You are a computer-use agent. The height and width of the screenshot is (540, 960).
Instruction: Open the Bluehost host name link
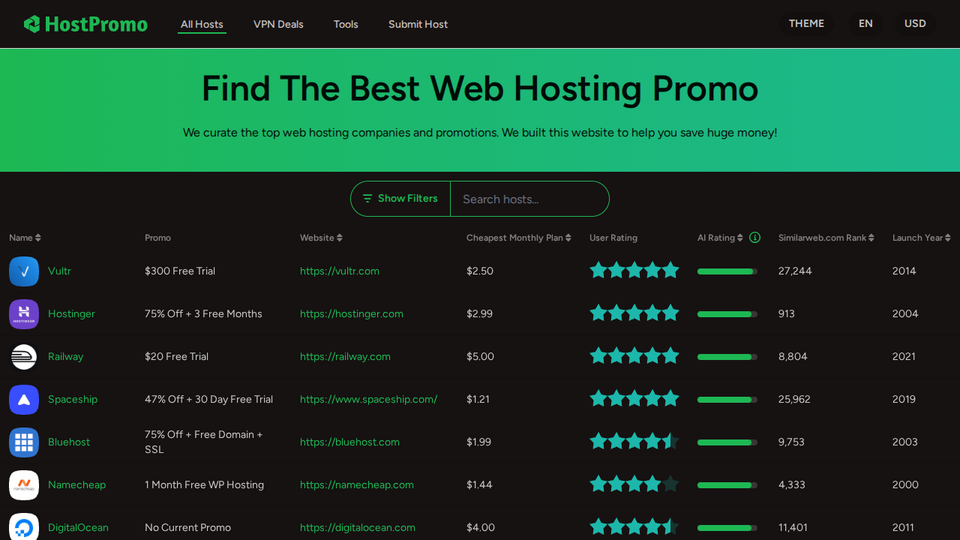[69, 442]
